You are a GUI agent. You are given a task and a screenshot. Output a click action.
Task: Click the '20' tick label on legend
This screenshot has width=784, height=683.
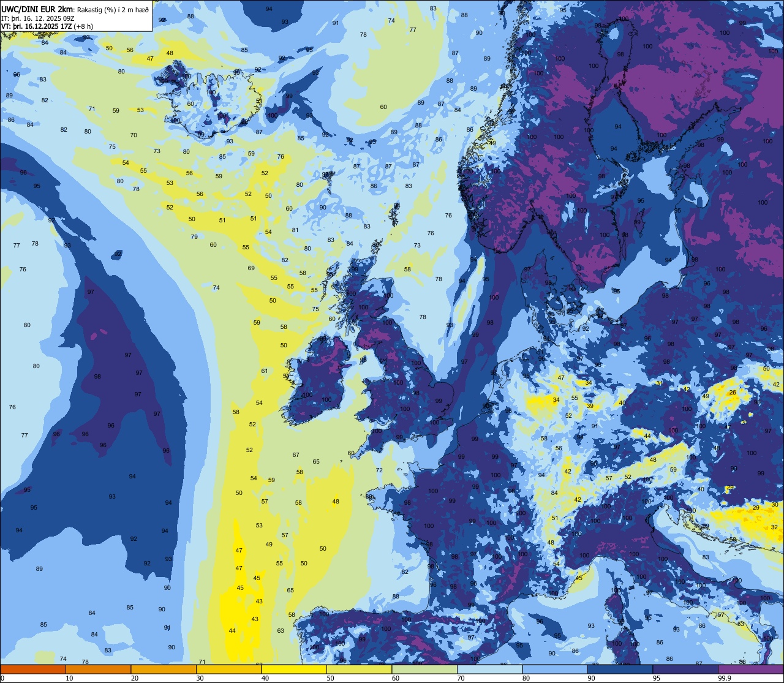(135, 678)
